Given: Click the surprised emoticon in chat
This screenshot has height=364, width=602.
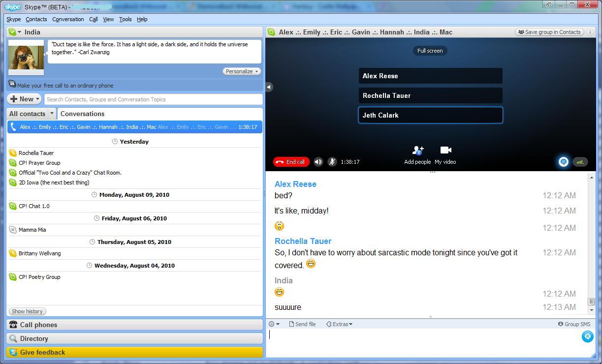Looking at the screenshot, I should [279, 226].
